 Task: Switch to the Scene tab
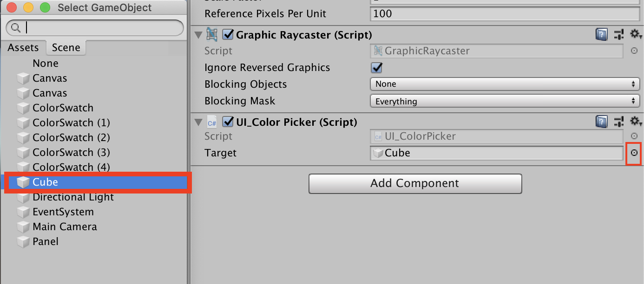pyautogui.click(x=66, y=47)
